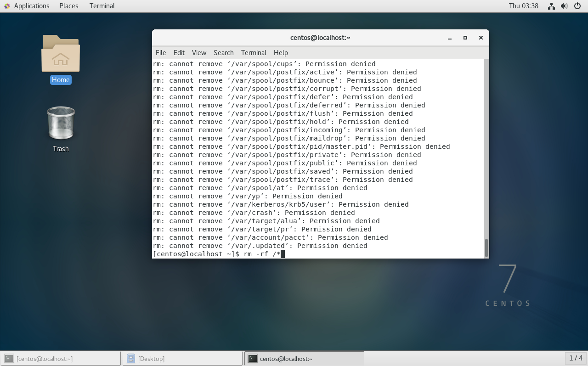The height and width of the screenshot is (366, 588).
Task: Click file manager icon of [Desktop] taskbar item
Action: (131, 359)
